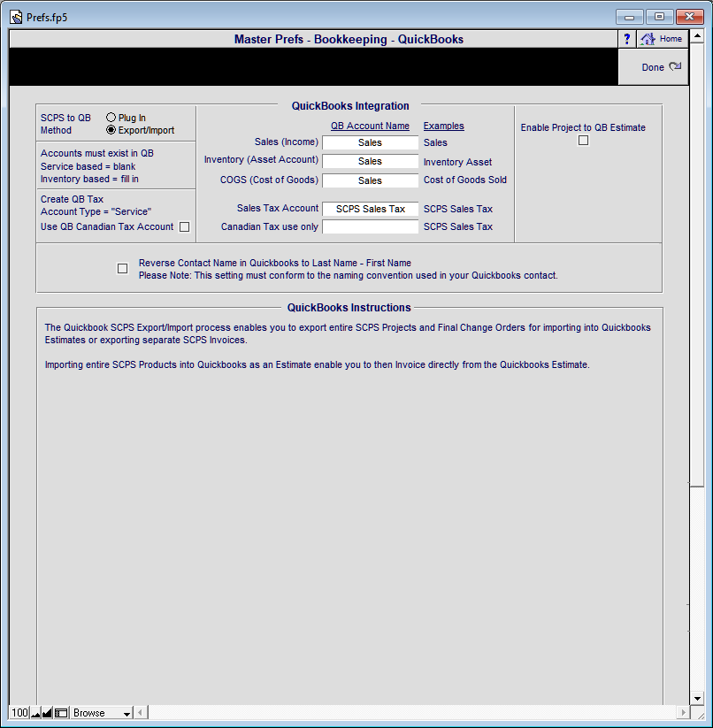The image size is (713, 728).
Task: Click the horizontal scrollbar left arrow
Action: [141, 712]
